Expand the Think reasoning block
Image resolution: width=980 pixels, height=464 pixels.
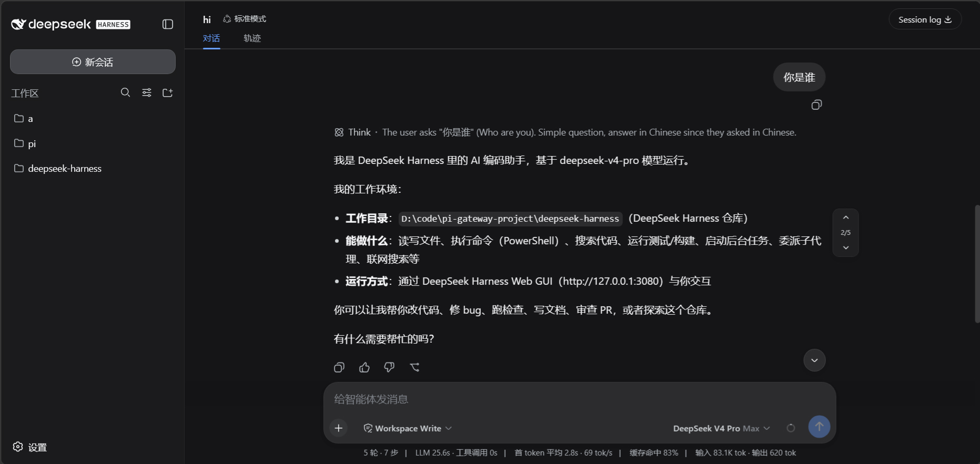tap(565, 132)
